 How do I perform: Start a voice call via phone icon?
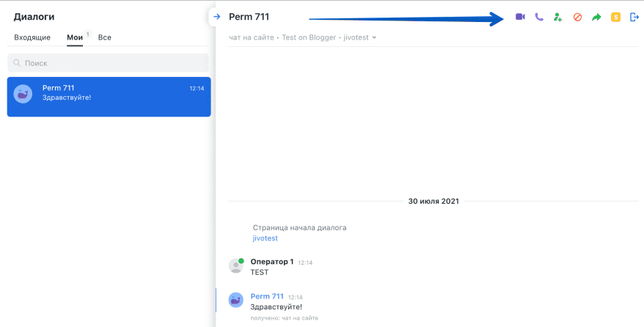539,17
